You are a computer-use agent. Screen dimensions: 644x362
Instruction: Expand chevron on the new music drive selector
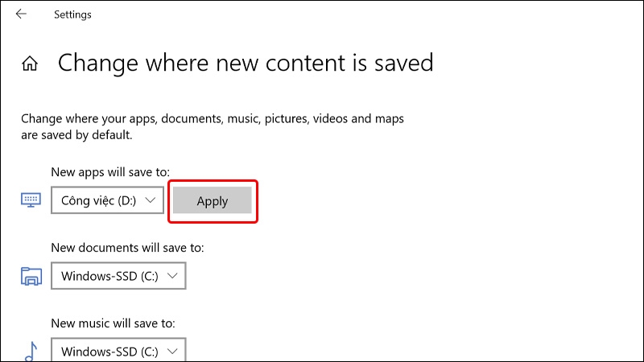click(x=172, y=352)
